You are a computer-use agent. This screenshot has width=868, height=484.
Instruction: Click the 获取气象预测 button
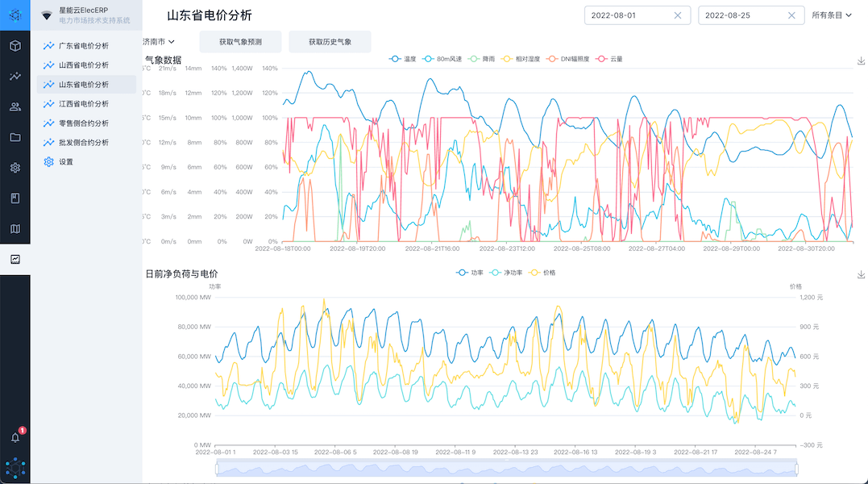click(x=240, y=41)
